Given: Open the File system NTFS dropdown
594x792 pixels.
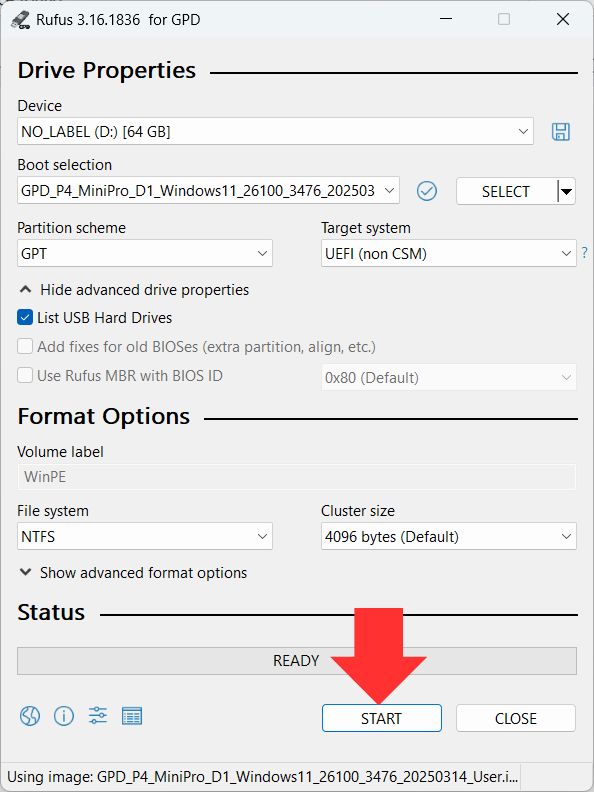Looking at the screenshot, I should pyautogui.click(x=145, y=536).
